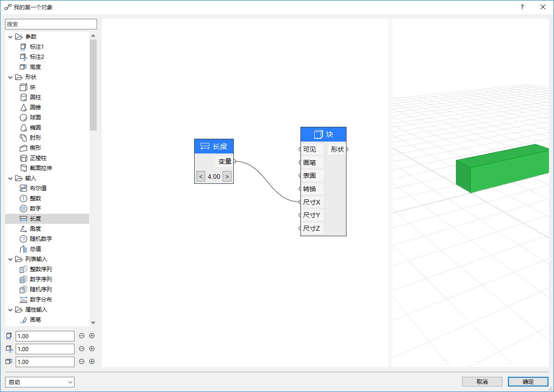Screen dimensions: 554x392
Task: Decrease second dimension with minus button
Action: point(82,349)
